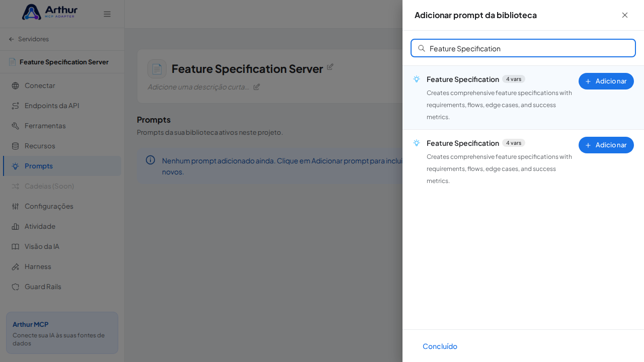Select the Prompts sidebar item

pos(62,166)
